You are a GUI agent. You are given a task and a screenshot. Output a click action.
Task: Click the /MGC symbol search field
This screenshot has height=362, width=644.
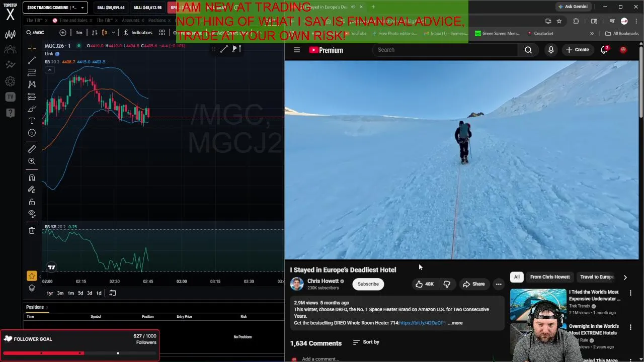coord(39,32)
